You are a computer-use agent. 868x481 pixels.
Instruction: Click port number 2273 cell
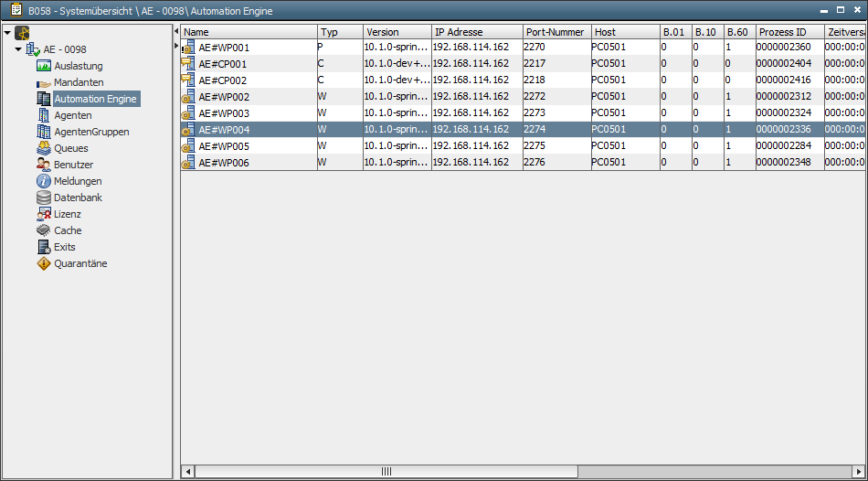pos(557,113)
